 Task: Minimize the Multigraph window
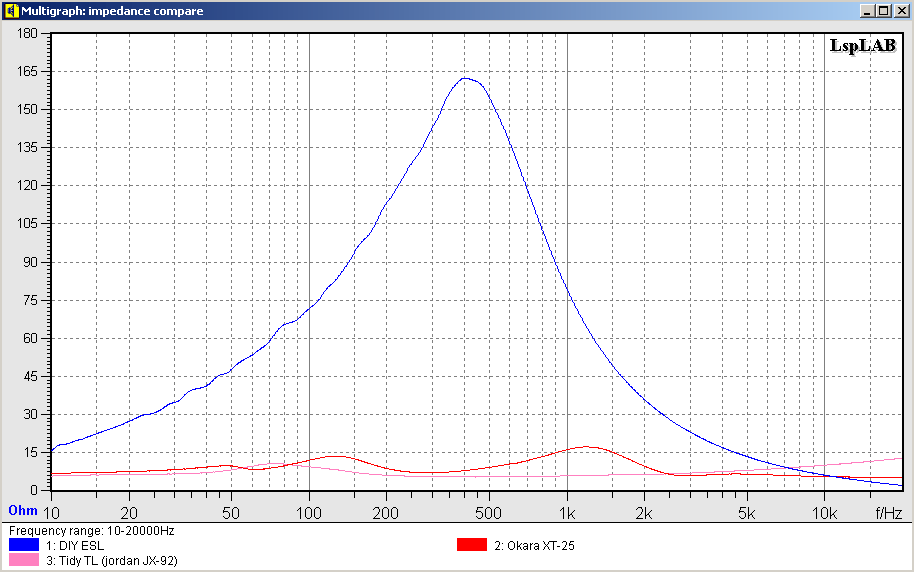tap(867, 10)
